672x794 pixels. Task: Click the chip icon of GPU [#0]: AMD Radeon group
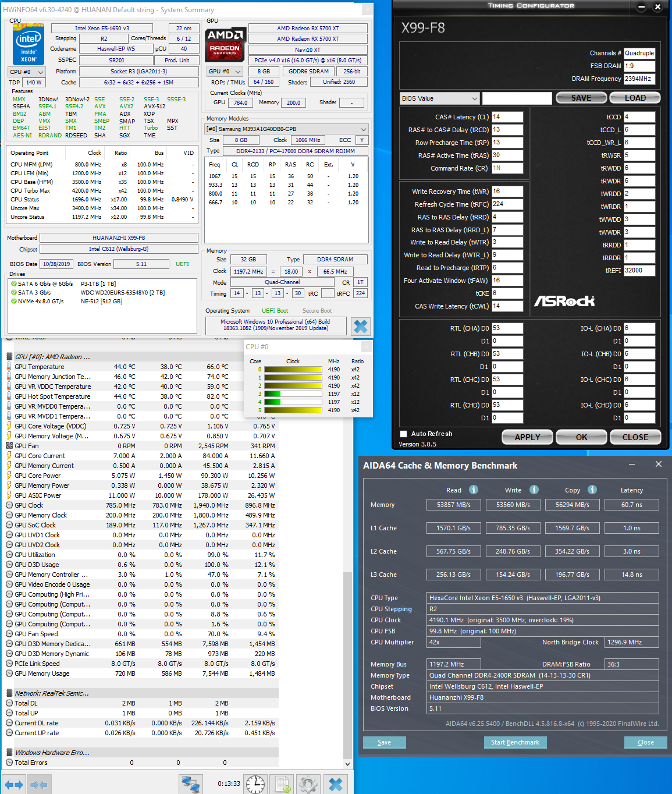[x=9, y=357]
